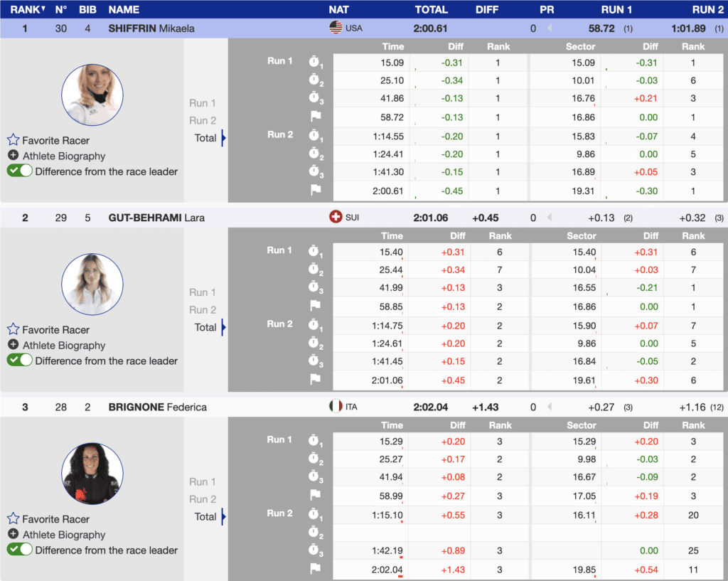Click the Favorite Racer star for Shiffrin

click(13, 140)
